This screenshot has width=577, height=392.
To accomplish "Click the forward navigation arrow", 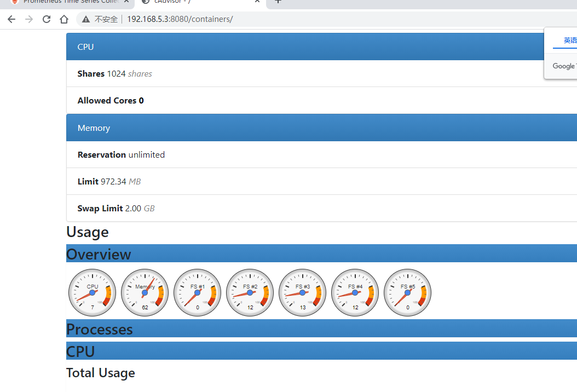I will [29, 19].
